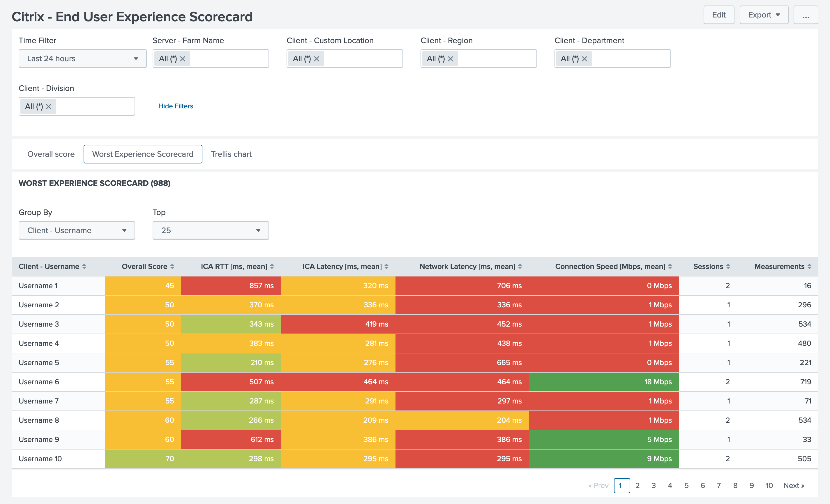Image resolution: width=830 pixels, height=504 pixels.
Task: Click the Edit button
Action: [719, 15]
